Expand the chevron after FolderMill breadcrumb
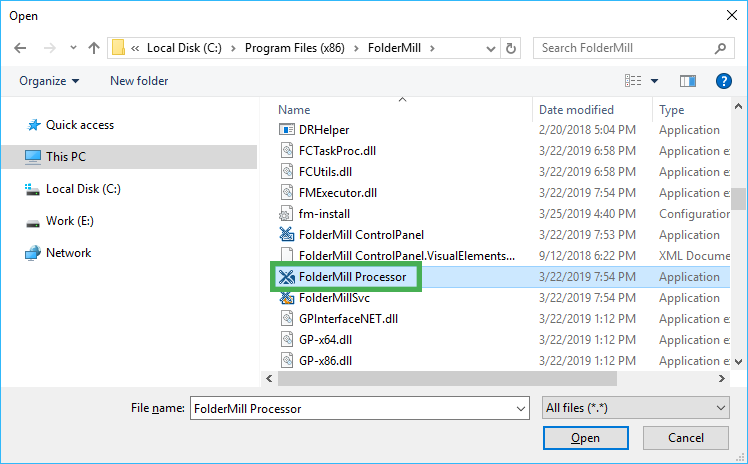 coord(432,48)
